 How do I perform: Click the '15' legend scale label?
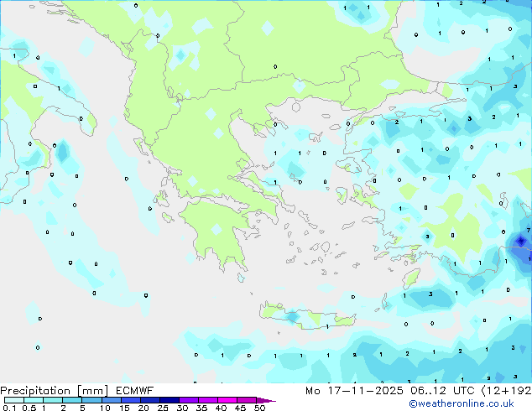(124, 408)
